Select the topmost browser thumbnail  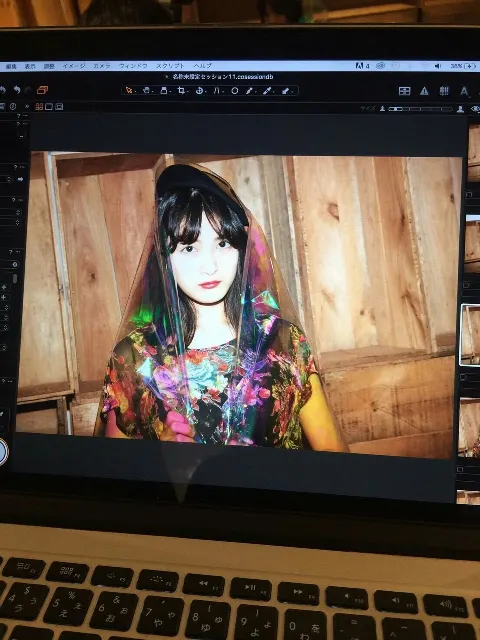(473, 153)
